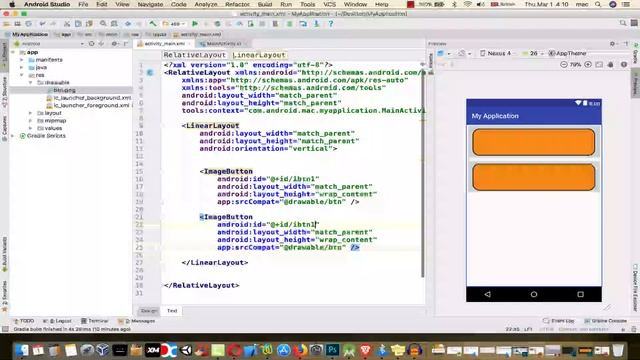This screenshot has width=640, height=360.
Task: Click the Search Everywhere magnifier at top right
Action: point(623,23)
